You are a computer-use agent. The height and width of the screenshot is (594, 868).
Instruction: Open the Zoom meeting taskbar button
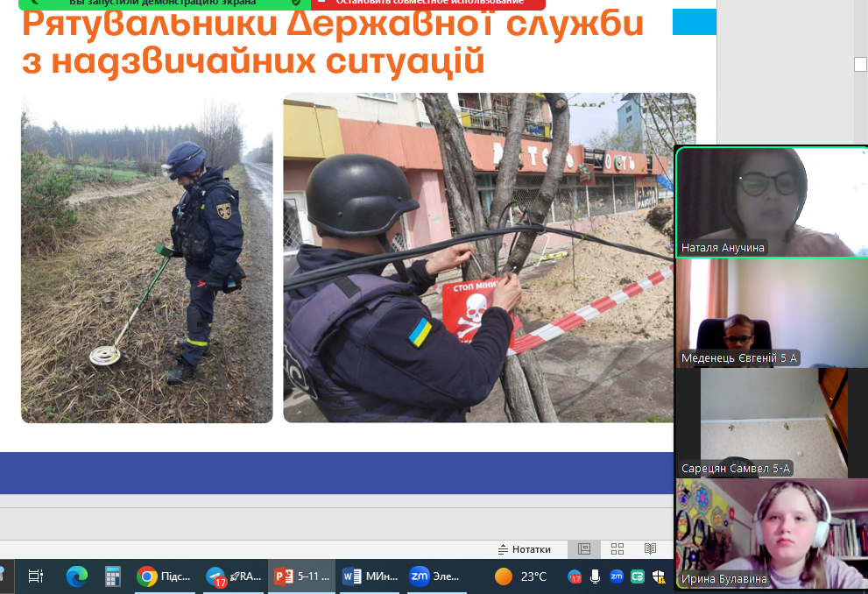[435, 576]
